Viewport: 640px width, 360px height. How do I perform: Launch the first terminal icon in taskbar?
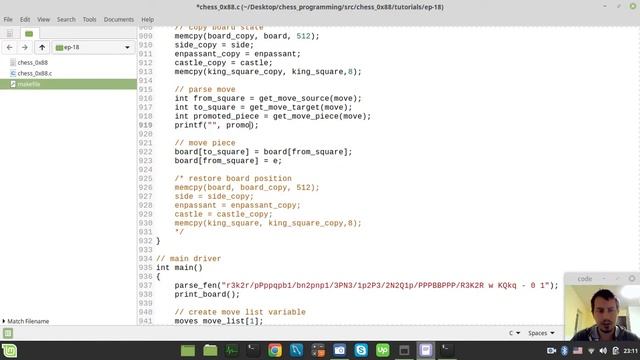(253, 350)
